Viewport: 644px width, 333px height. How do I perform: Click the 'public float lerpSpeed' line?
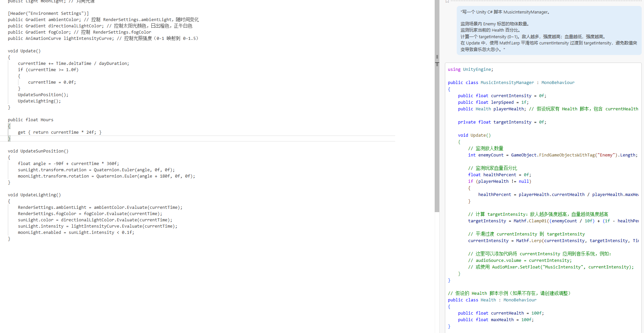coord(493,102)
